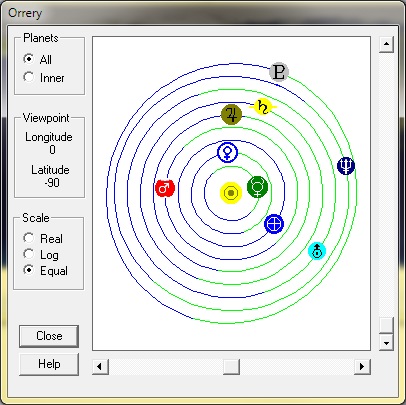Click the dark blue Neptune trident icon
This screenshot has width=406, height=405.
(346, 166)
